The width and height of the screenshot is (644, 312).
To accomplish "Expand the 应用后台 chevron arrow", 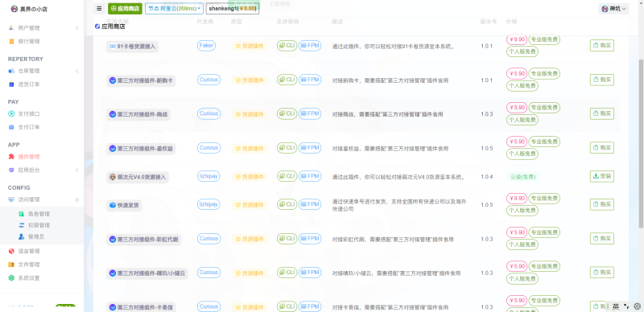I will click(x=76, y=170).
